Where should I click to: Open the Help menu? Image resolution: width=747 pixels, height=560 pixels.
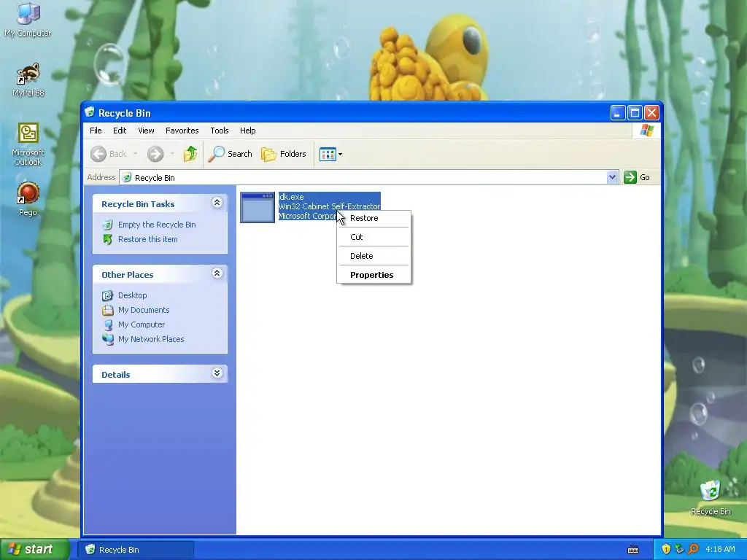click(x=247, y=131)
